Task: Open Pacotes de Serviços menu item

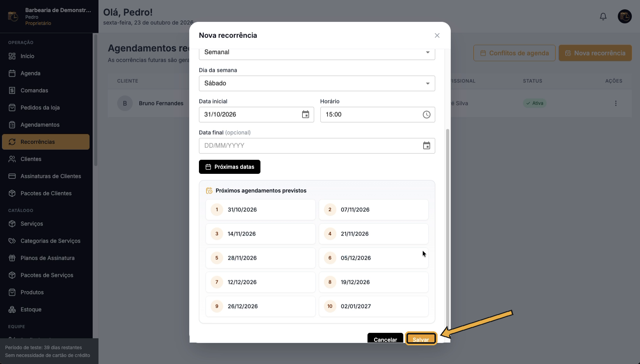Action: coord(46,275)
